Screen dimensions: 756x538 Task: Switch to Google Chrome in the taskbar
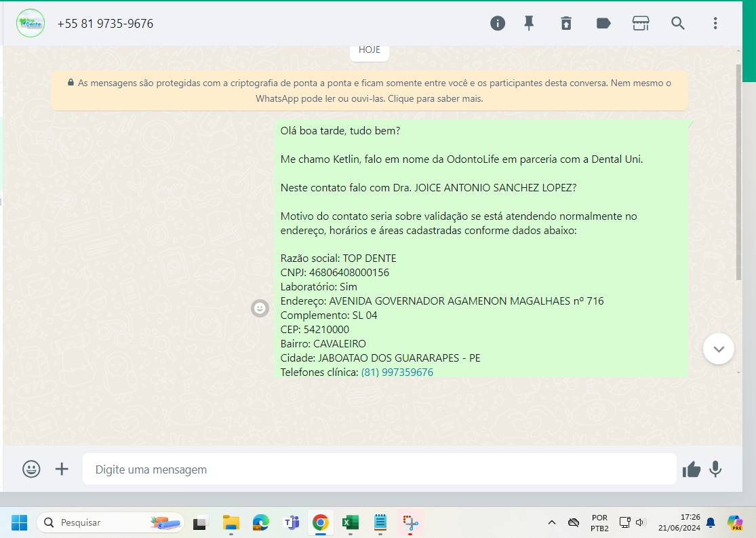321,522
